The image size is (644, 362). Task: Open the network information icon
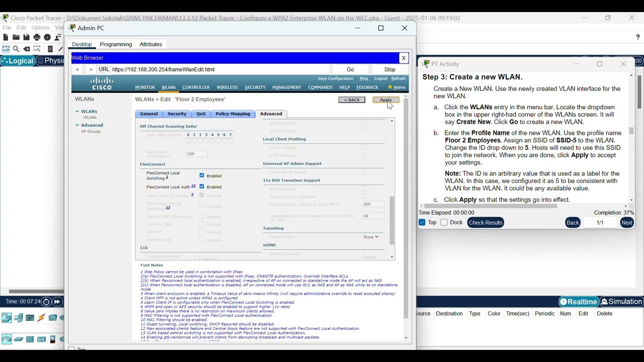[x=47, y=38]
